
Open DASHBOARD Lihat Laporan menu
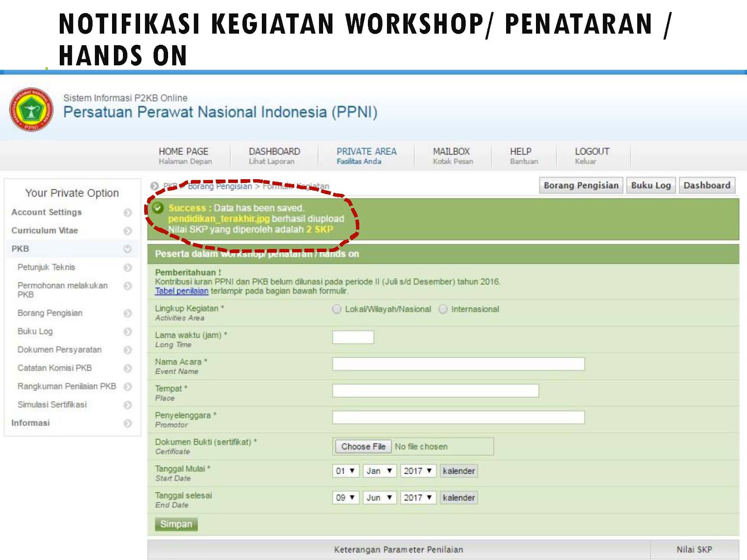[x=274, y=156]
